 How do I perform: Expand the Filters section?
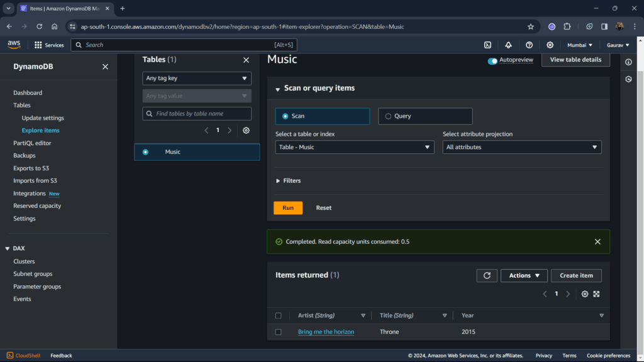pos(288,180)
